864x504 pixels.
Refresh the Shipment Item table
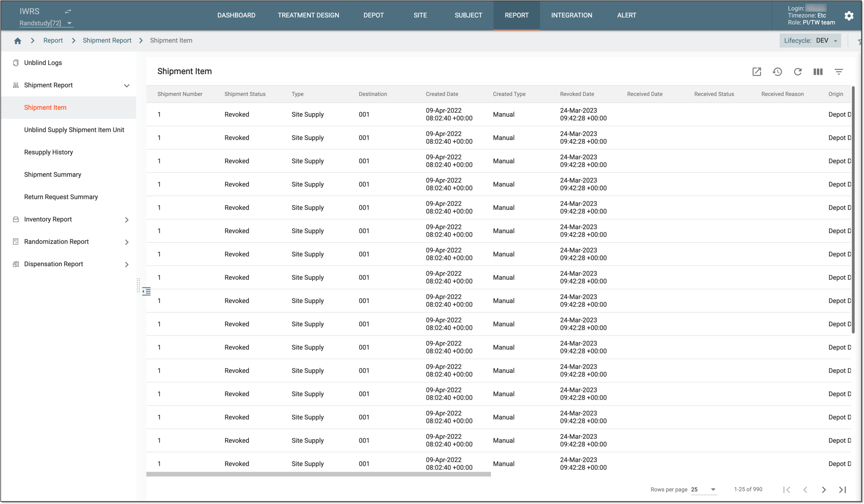pos(798,72)
